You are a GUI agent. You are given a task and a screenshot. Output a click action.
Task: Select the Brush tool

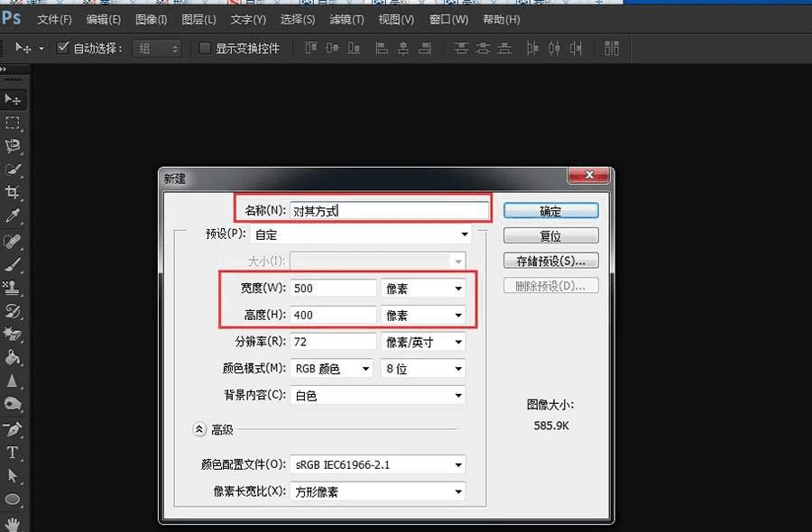(x=13, y=264)
